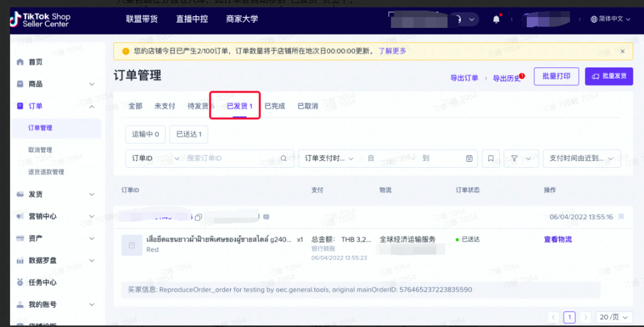Click the notification bell icon
Image resolution: width=644 pixels, height=327 pixels.
coord(496,19)
